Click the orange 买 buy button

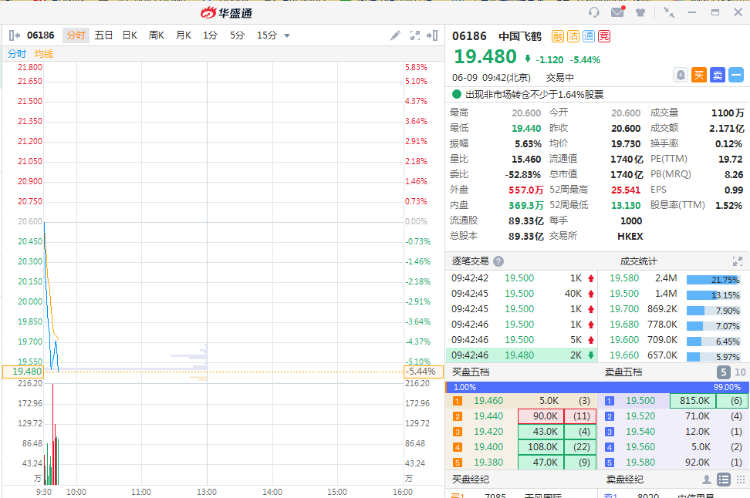point(698,75)
